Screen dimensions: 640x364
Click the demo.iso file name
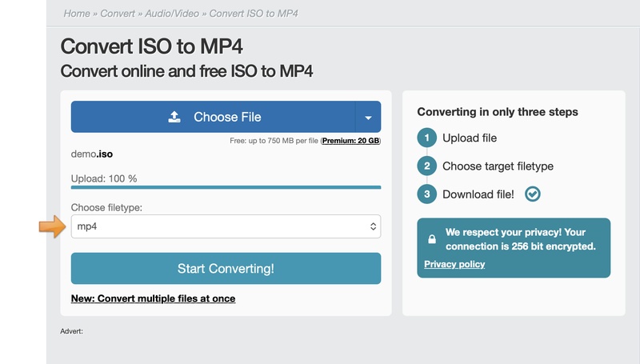coord(92,154)
